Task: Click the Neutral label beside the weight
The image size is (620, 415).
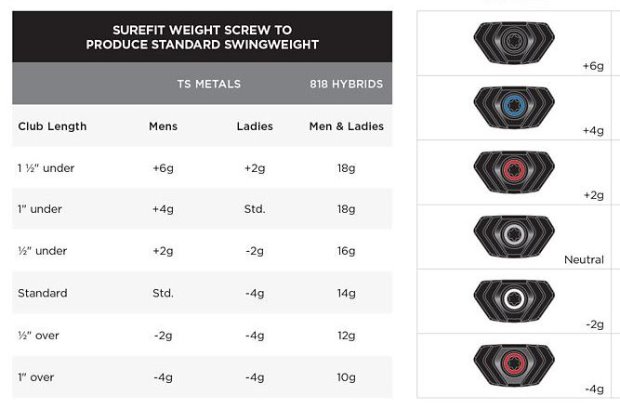Action: (x=584, y=260)
